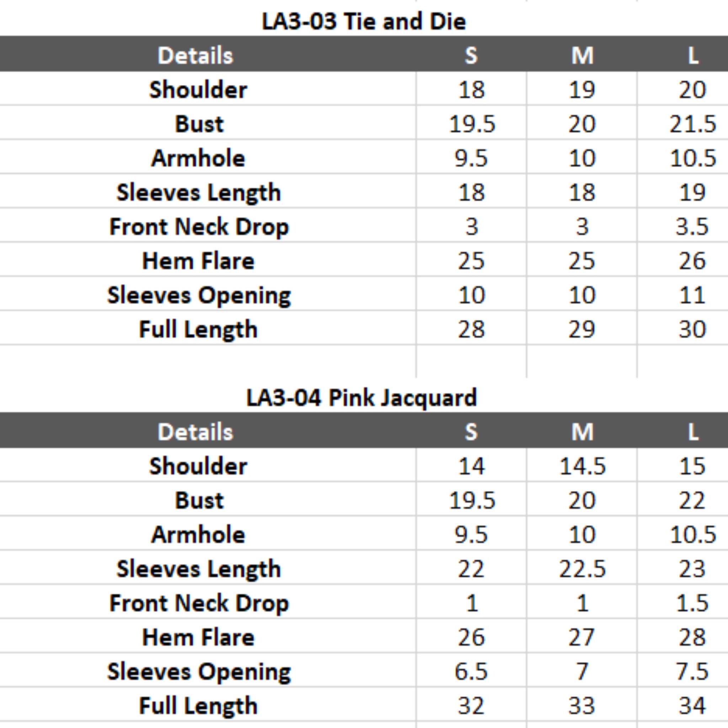
Task: Click Pink Jacquard Bust value 22
Action: pyautogui.click(x=692, y=500)
